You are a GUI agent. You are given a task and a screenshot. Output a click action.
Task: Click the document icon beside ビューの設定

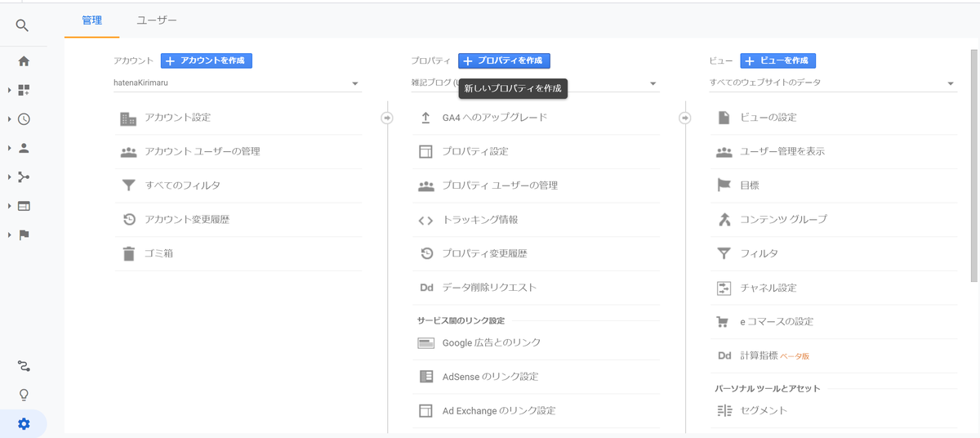[724, 118]
